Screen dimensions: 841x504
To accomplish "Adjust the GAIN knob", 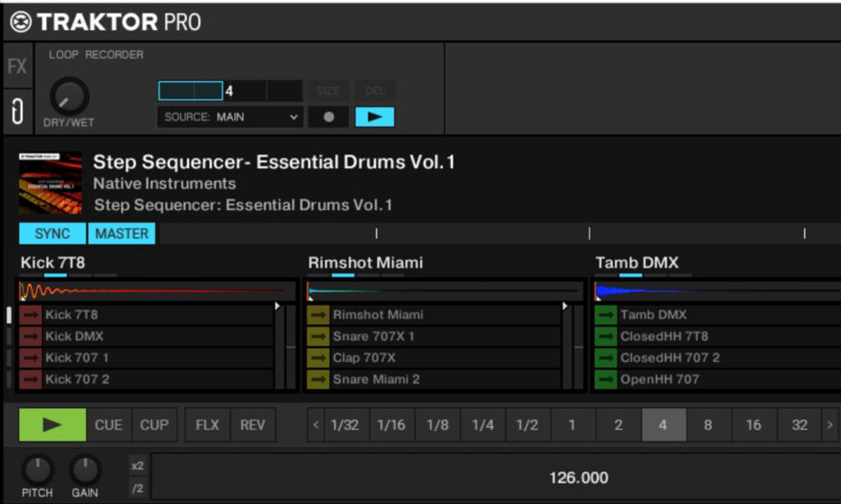I will pos(85,470).
